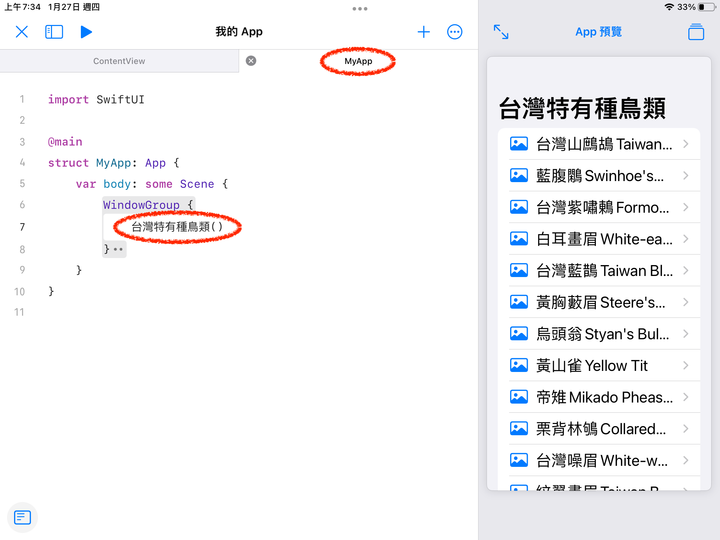Image resolution: width=720 pixels, height=540 pixels.
Task: Open the 烏頭翁 Styan's Bulbul row
Action: tap(599, 334)
